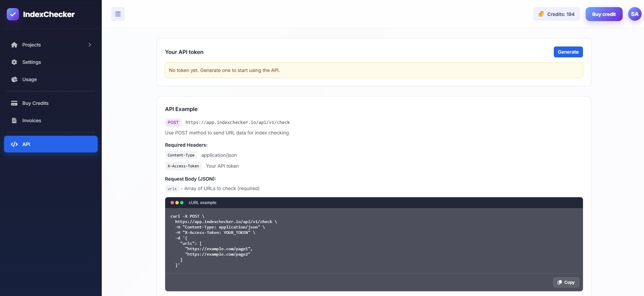Click the IndexChecker checkmark logo icon

pyautogui.click(x=13, y=14)
